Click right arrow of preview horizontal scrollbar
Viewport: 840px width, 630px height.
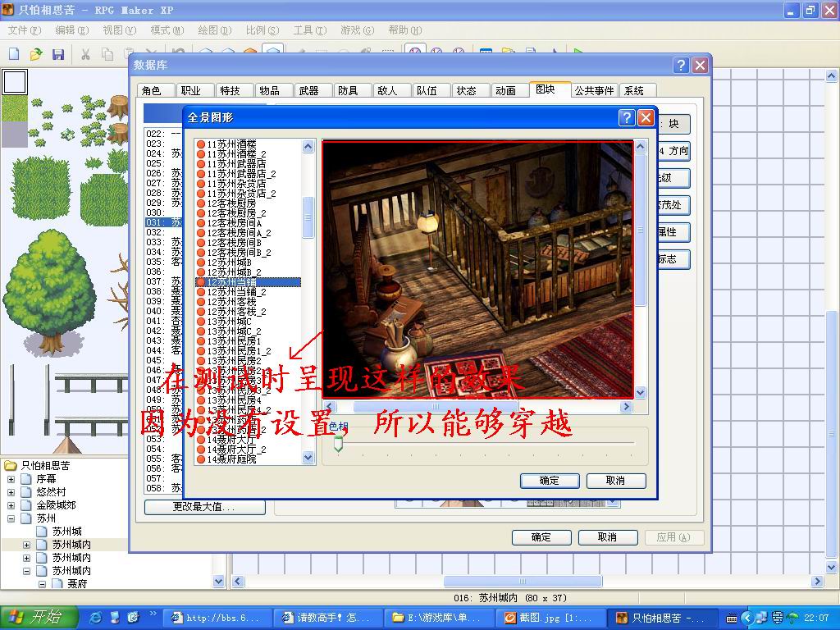click(x=626, y=407)
